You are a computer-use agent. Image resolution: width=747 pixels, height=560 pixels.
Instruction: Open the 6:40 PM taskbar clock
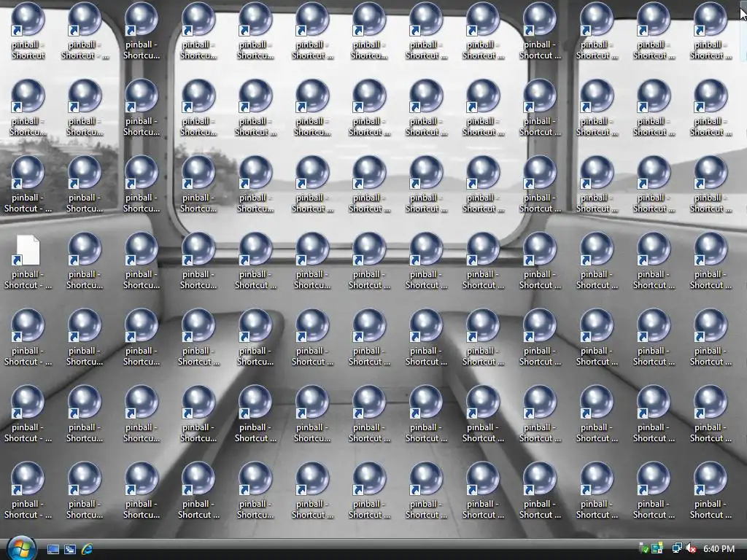(x=719, y=549)
